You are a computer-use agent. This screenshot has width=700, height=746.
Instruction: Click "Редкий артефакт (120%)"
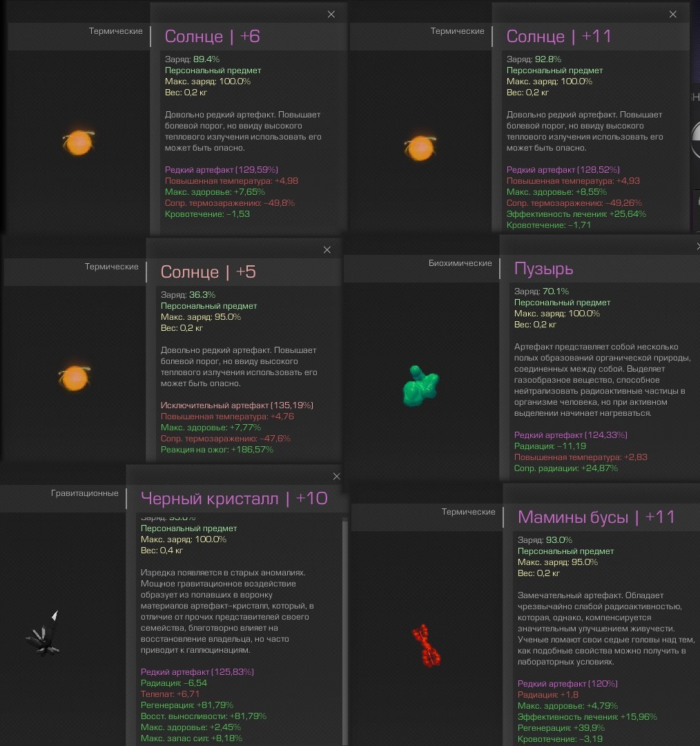click(x=567, y=684)
